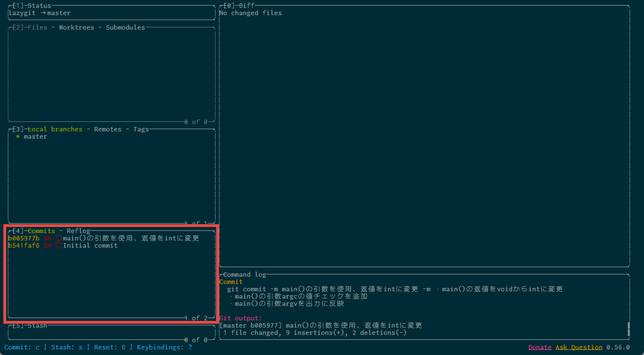
Task: Click the Commit: c shortcut in bottom bar
Action: [x=22, y=347]
